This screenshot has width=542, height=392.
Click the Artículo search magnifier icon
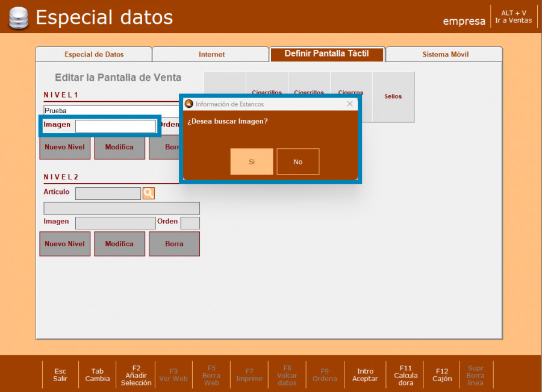click(x=148, y=193)
